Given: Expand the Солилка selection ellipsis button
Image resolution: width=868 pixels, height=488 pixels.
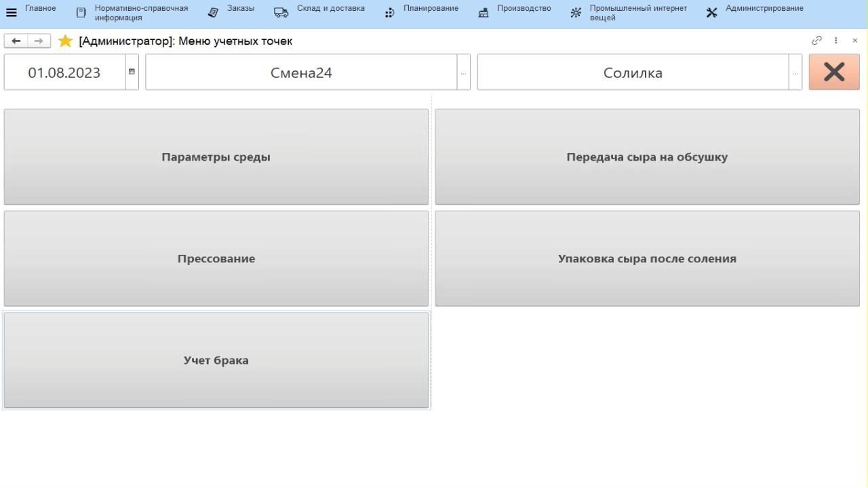Looking at the screenshot, I should click(795, 73).
